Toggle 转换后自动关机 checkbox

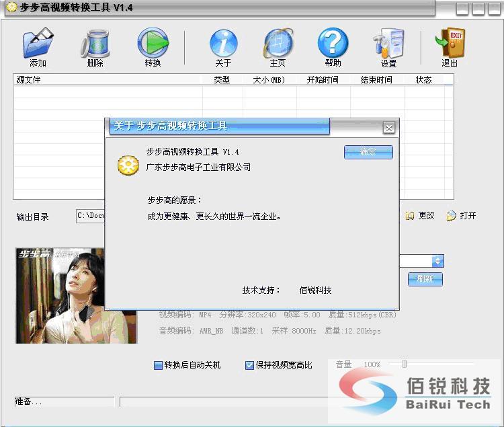pos(158,365)
